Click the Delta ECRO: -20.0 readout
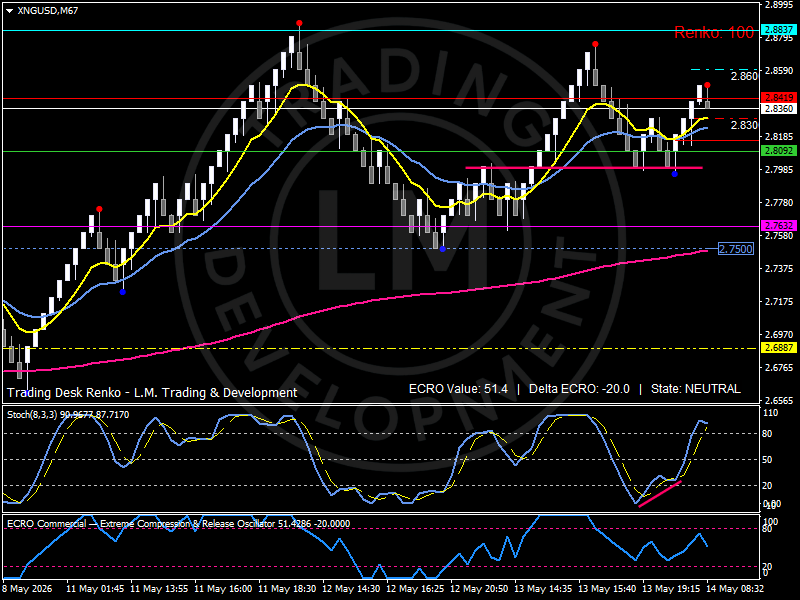The width and height of the screenshot is (800, 600). 579,389
